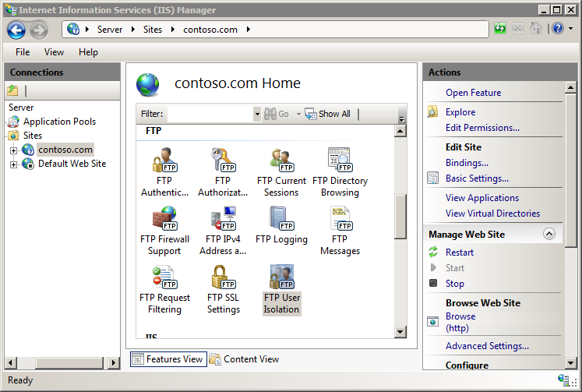Click the View Virtual Directories link

coord(492,213)
